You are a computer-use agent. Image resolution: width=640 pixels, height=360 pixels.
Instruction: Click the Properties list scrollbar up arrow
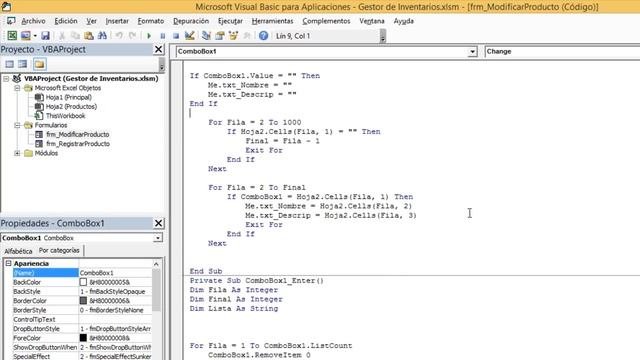point(156,264)
